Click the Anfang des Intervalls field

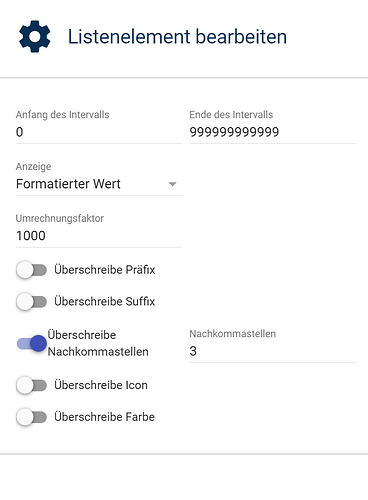point(99,132)
